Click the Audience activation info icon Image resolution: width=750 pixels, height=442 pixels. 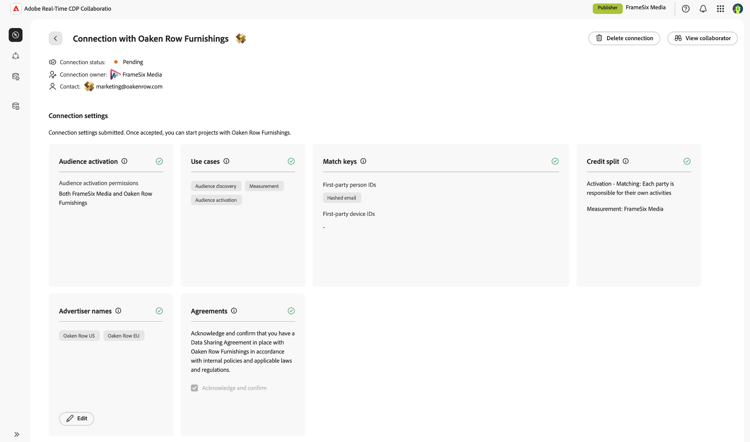(x=124, y=161)
